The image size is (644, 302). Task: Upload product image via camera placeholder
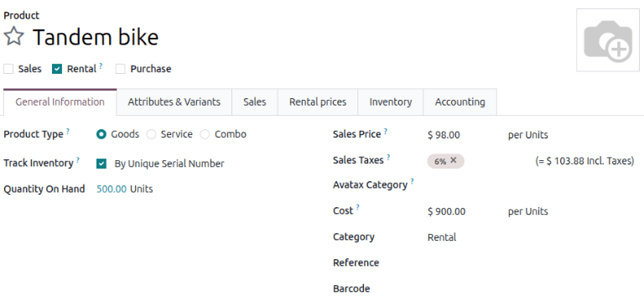[x=608, y=40]
